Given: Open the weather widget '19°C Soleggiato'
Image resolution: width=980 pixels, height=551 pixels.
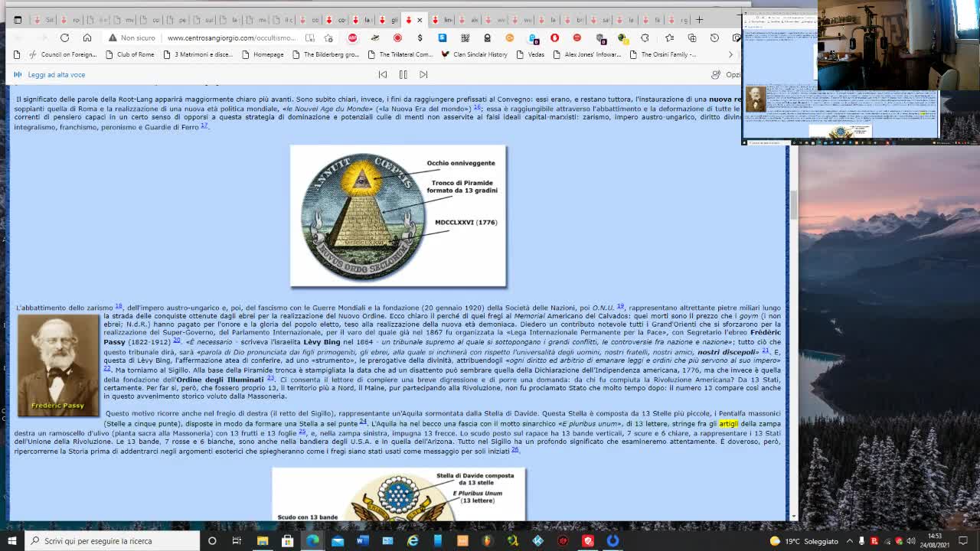Looking at the screenshot, I should pos(804,541).
